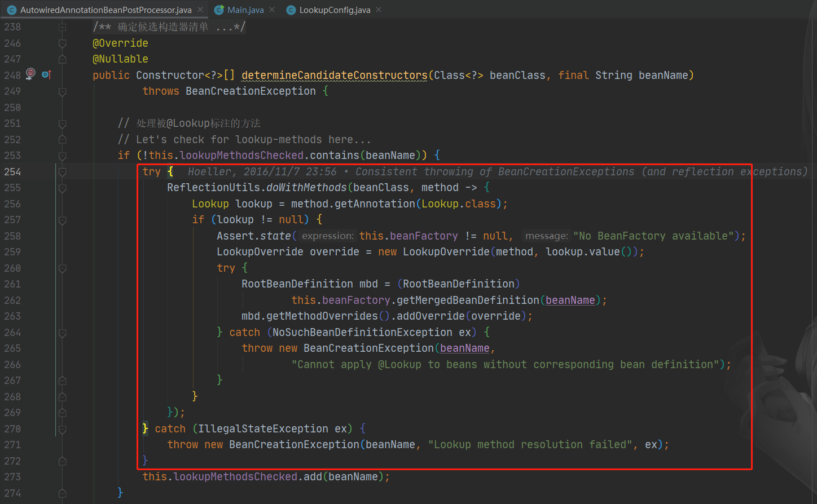Click the underlined beanName on line 265
The height and width of the screenshot is (504, 817).
pyautogui.click(x=464, y=348)
